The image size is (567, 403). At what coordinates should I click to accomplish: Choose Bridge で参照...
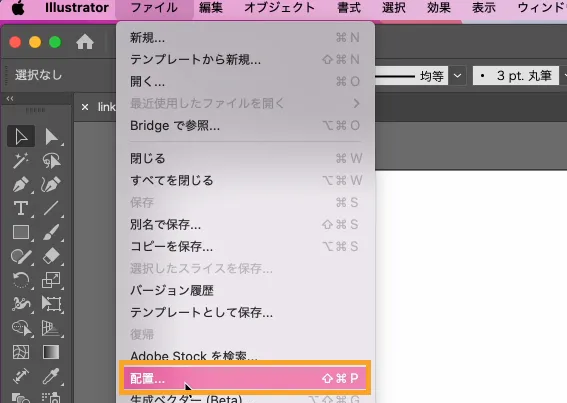245,126
